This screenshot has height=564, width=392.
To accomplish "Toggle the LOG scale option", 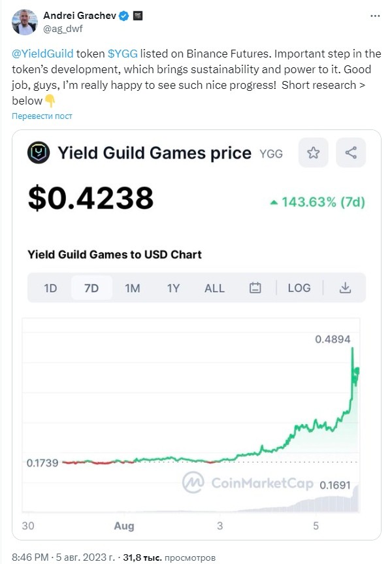I will 299,288.
